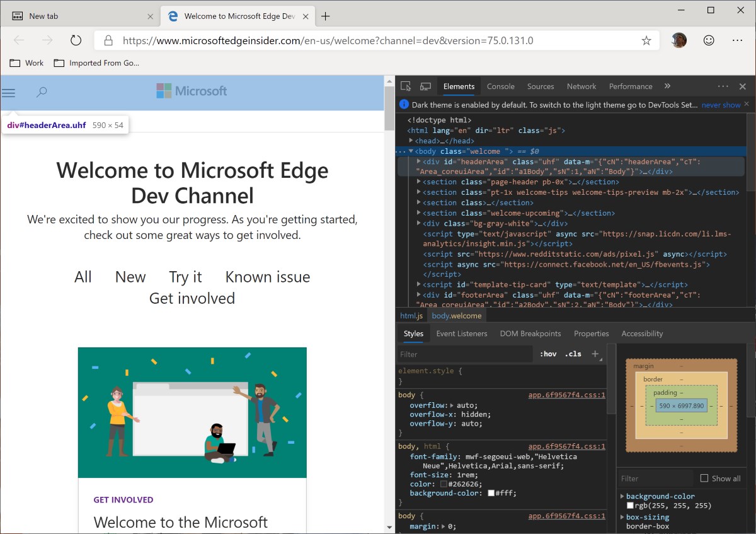756x534 pixels.
Task: Expand the welcome-tips section node
Action: [419, 192]
